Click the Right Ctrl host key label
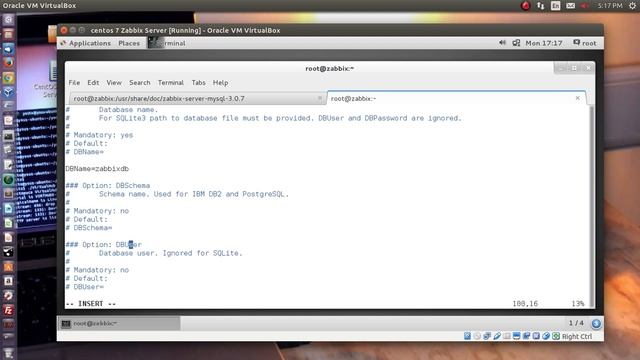The image size is (640, 360). (x=577, y=336)
